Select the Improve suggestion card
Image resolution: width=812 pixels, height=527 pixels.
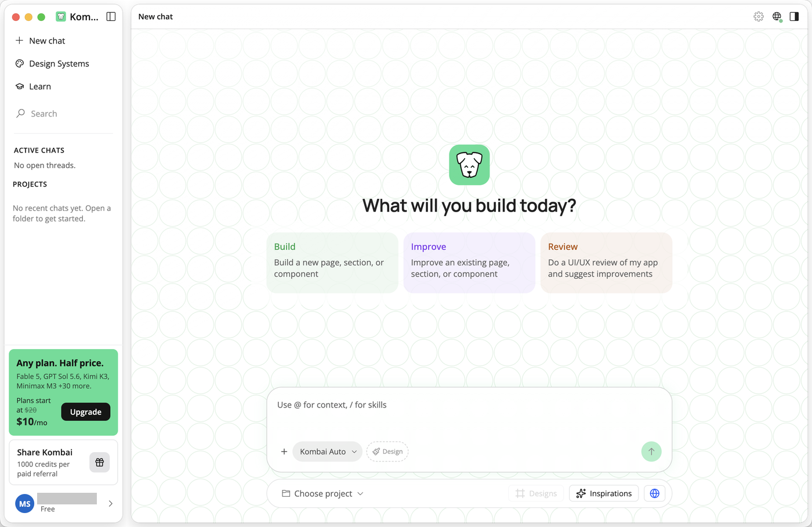469,263
